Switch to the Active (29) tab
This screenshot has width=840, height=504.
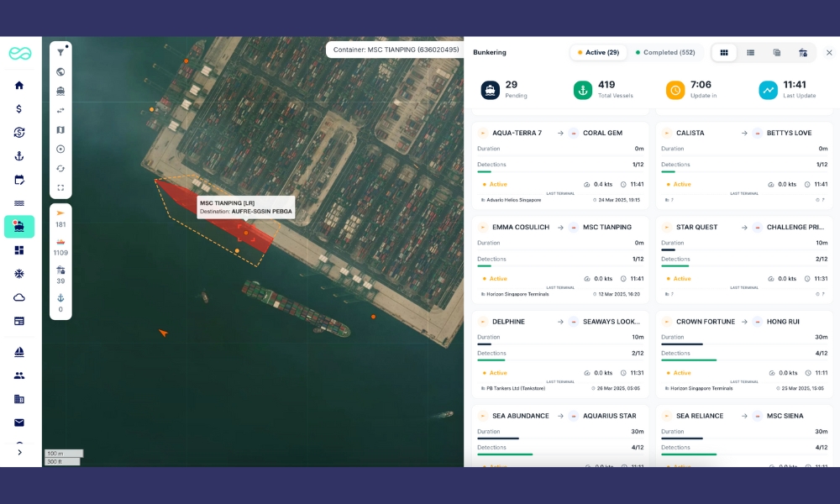(x=598, y=53)
